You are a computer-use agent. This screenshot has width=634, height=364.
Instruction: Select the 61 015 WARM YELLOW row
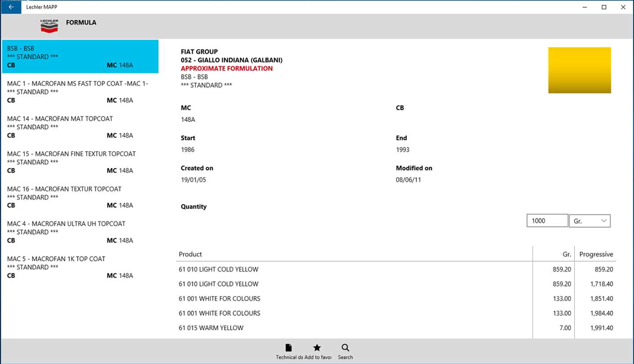click(x=396, y=328)
